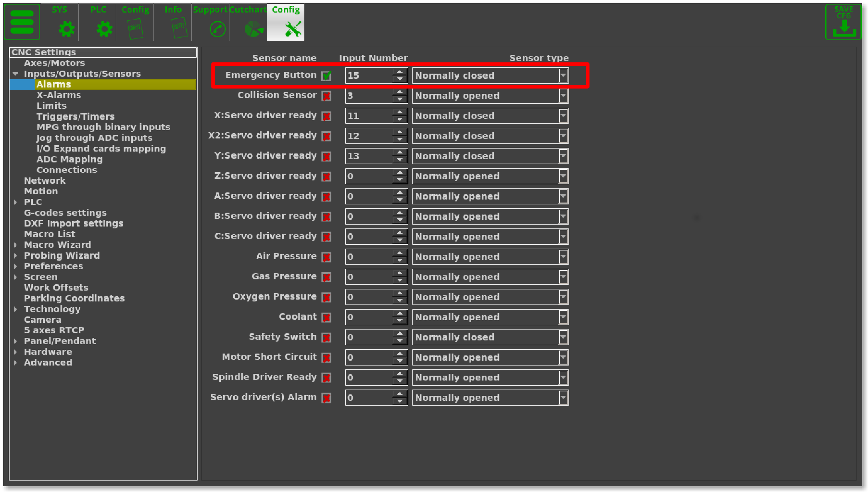This screenshot has height=492, width=868.
Task: Expand the PLC tree node
Action: pos(16,202)
